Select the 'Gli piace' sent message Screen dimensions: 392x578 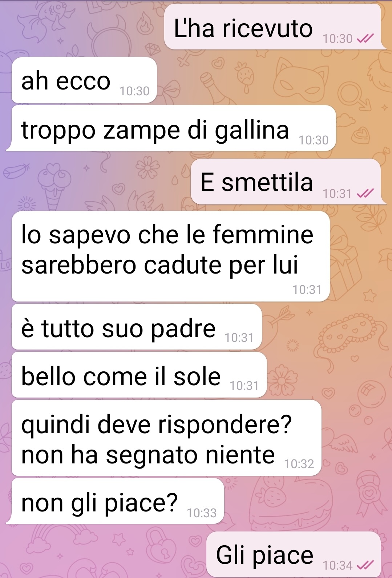(x=294, y=554)
